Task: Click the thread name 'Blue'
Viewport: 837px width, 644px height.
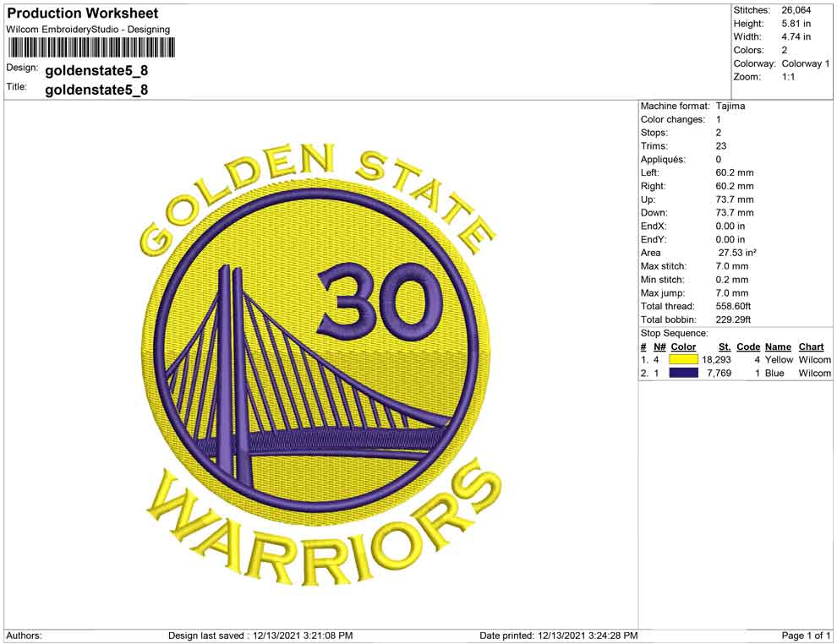Action: click(774, 373)
